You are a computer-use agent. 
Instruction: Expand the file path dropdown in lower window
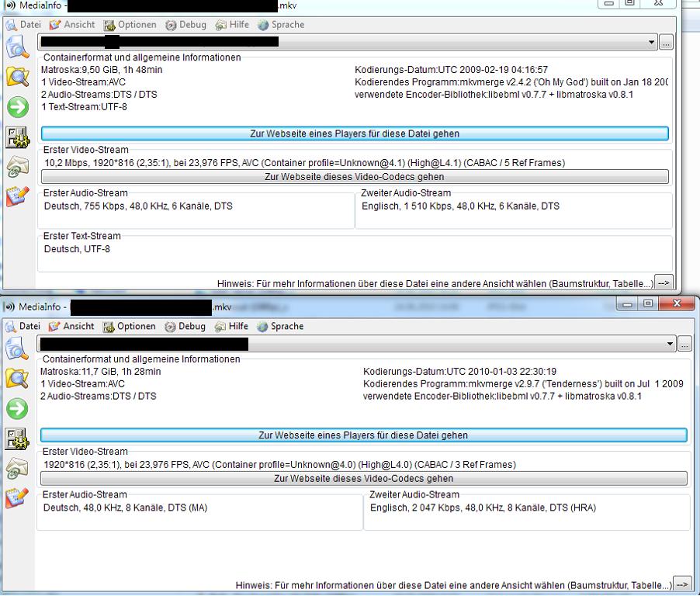click(670, 344)
